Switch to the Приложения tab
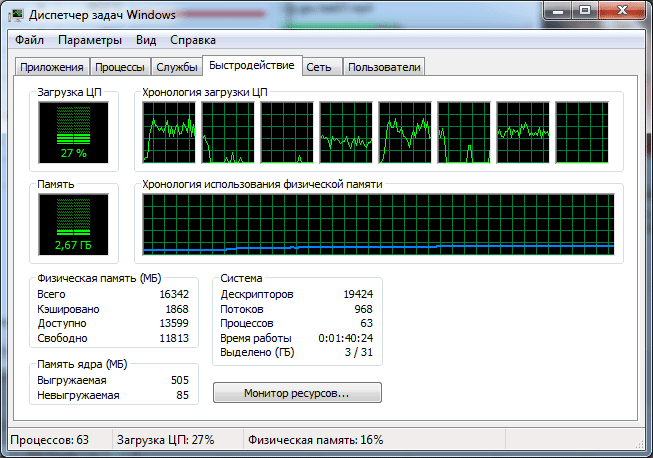Viewport: 653px width, 458px height. pos(52,67)
